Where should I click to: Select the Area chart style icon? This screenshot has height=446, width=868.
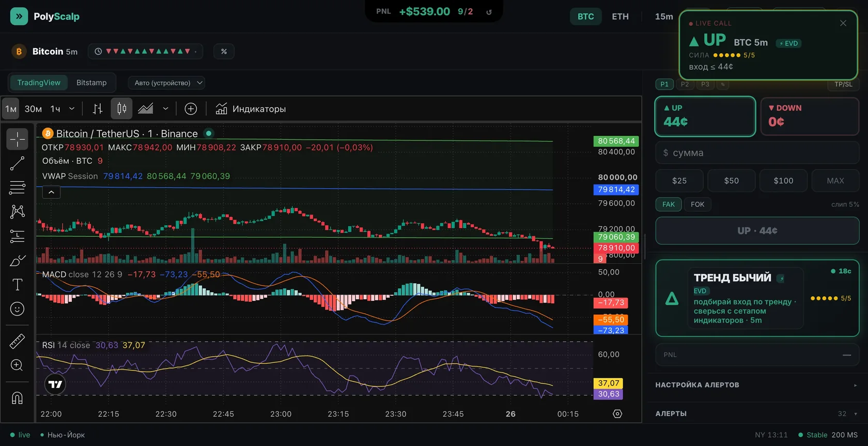point(146,109)
